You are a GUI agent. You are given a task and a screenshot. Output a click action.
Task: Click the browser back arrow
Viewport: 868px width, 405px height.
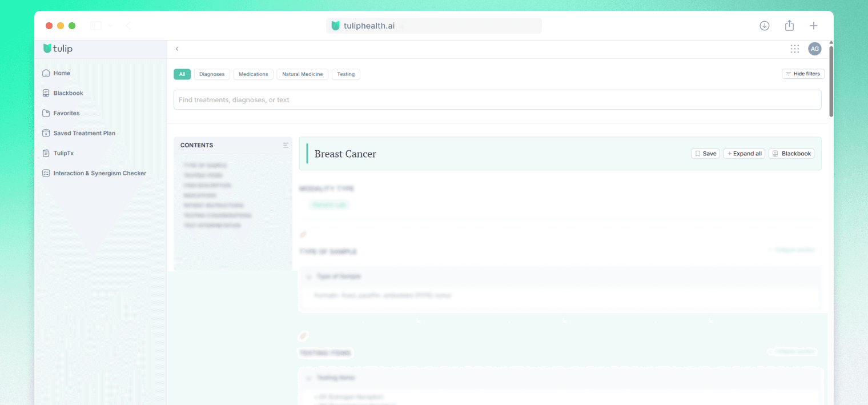click(127, 26)
